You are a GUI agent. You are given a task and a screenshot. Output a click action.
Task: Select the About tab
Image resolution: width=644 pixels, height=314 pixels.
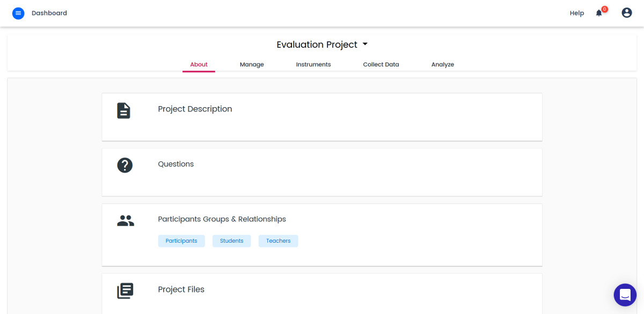[x=199, y=64]
